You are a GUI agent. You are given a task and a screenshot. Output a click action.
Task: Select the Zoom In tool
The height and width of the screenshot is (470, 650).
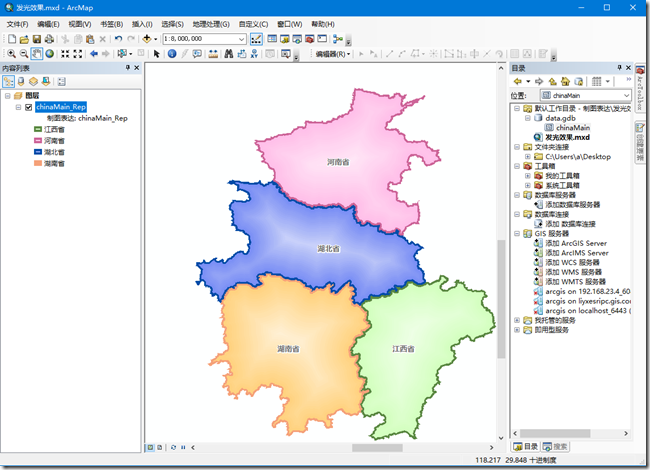coord(12,53)
